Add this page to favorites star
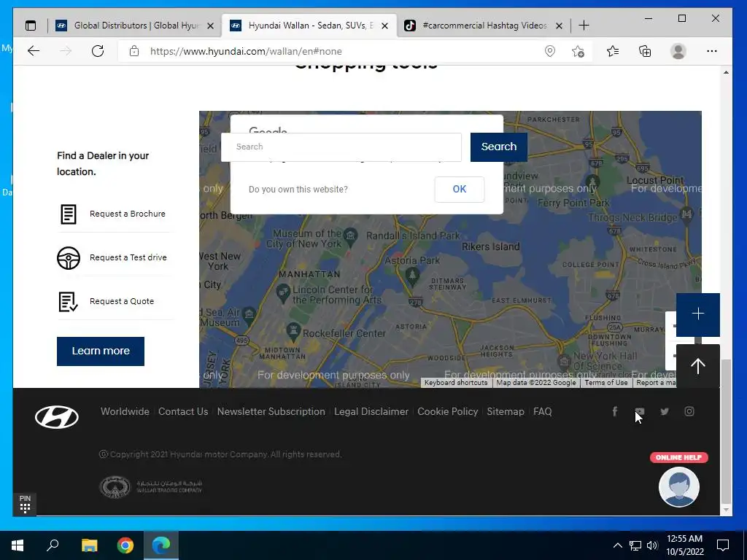Screen dimensions: 747x560 click(578, 51)
